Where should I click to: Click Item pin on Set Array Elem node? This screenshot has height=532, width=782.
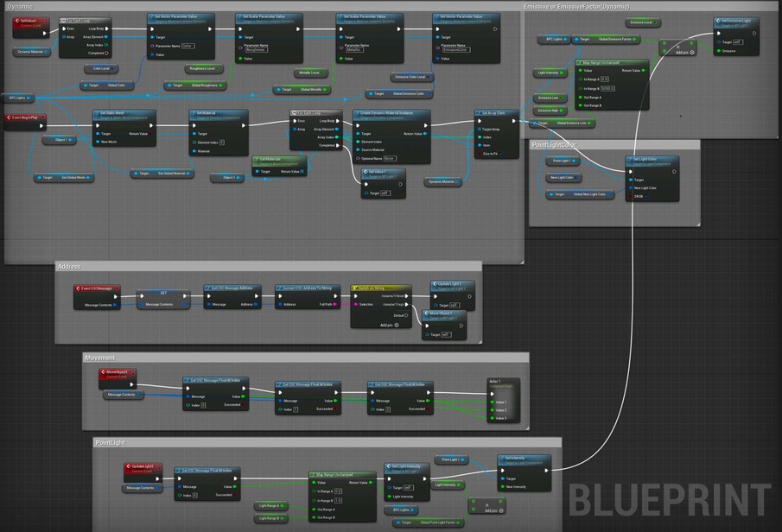click(x=480, y=145)
